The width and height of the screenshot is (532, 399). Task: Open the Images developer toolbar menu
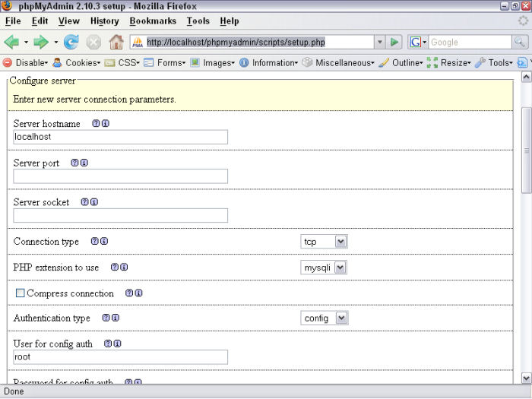(212, 63)
